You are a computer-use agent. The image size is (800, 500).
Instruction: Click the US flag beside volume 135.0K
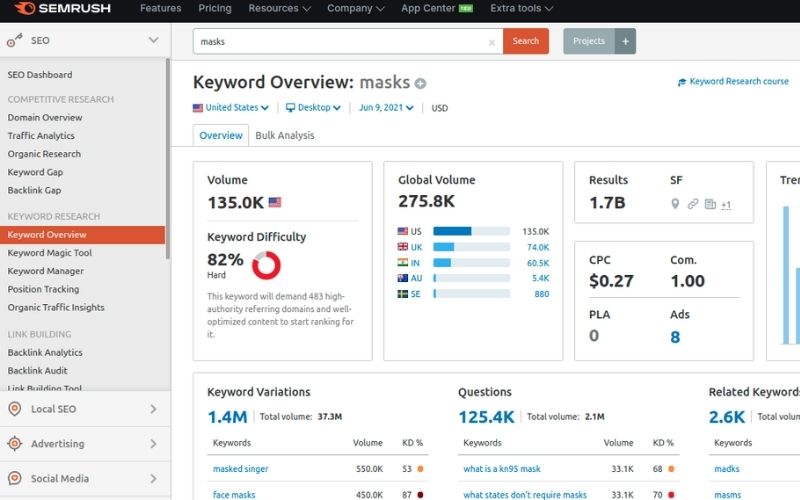(275, 203)
